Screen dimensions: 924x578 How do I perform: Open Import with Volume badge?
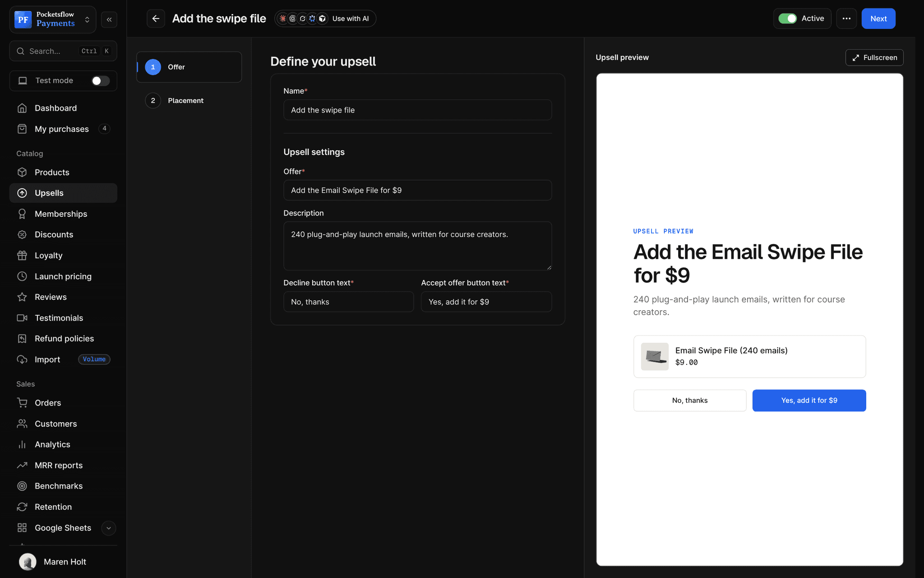[x=63, y=359]
